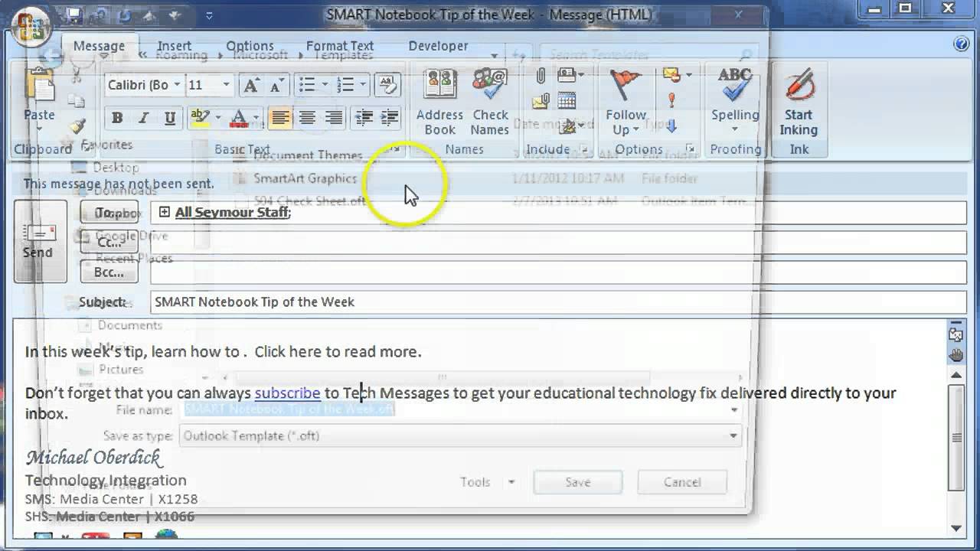Open Outlook Help question mark icon
The width and height of the screenshot is (980, 551).
point(962,44)
